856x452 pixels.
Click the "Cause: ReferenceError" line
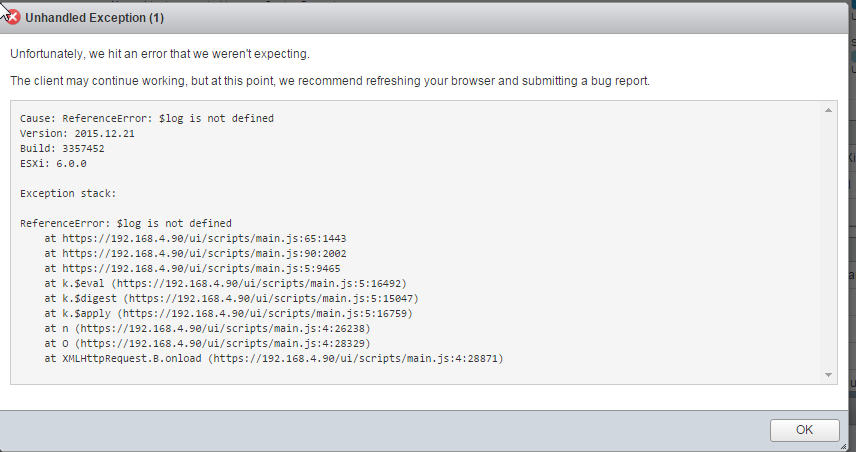147,118
